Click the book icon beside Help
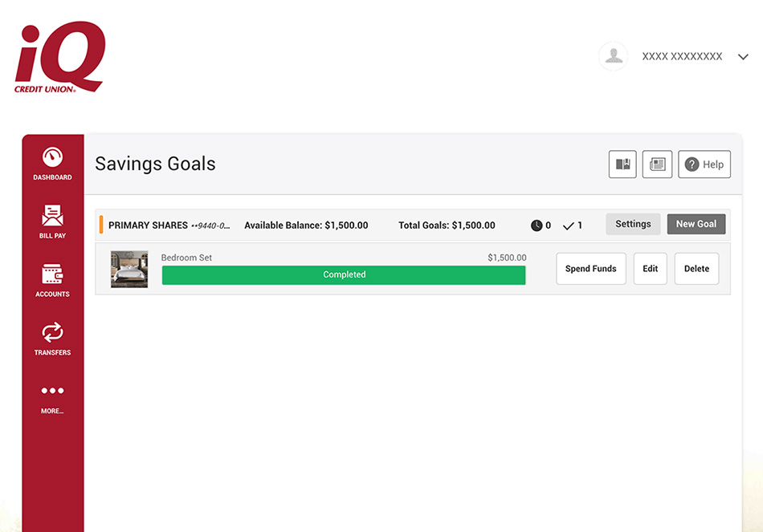This screenshot has width=763, height=532. click(x=622, y=164)
